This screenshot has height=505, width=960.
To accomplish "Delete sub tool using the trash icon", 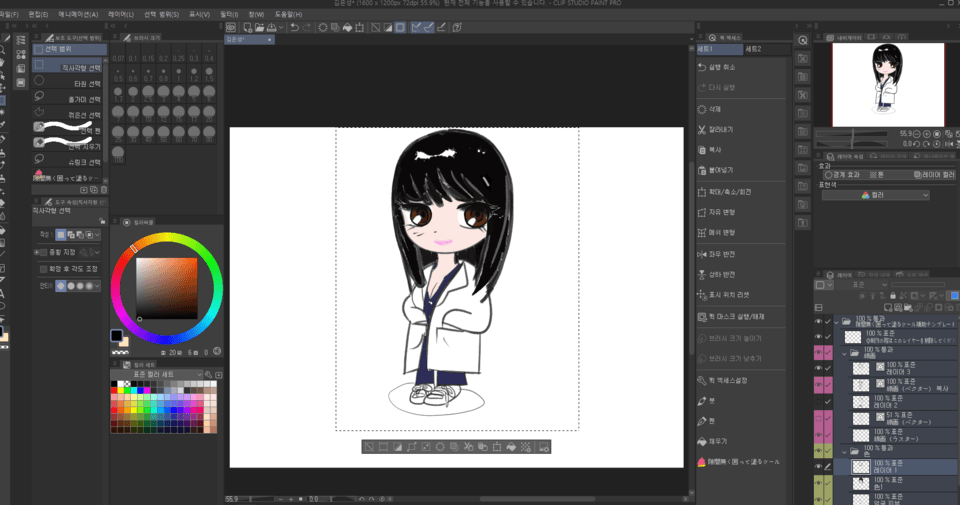I will [103, 190].
